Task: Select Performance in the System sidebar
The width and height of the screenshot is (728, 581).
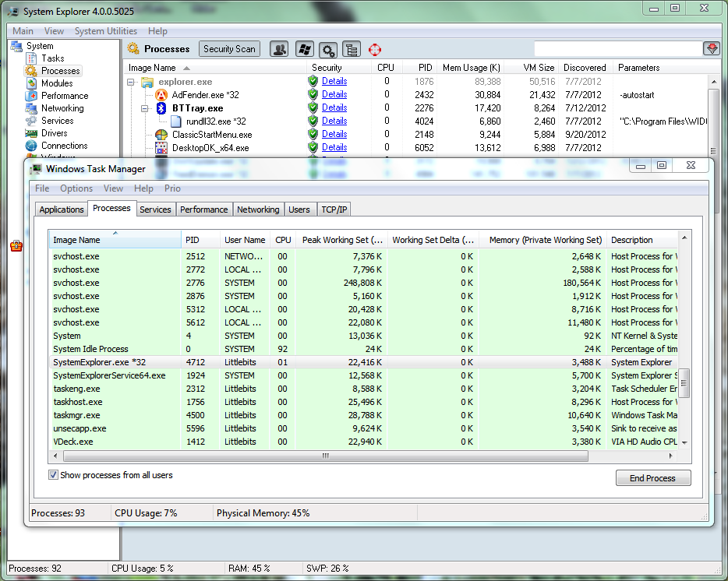Action: point(64,96)
